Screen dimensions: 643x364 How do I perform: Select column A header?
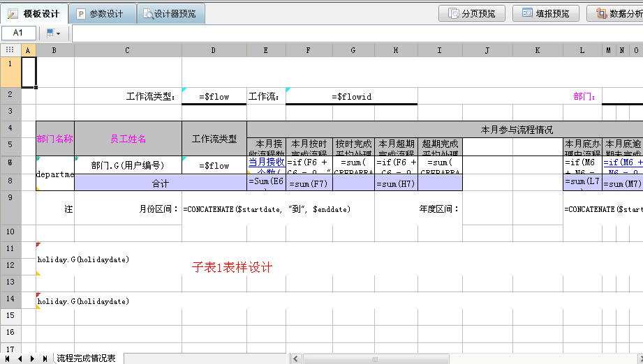(29, 50)
